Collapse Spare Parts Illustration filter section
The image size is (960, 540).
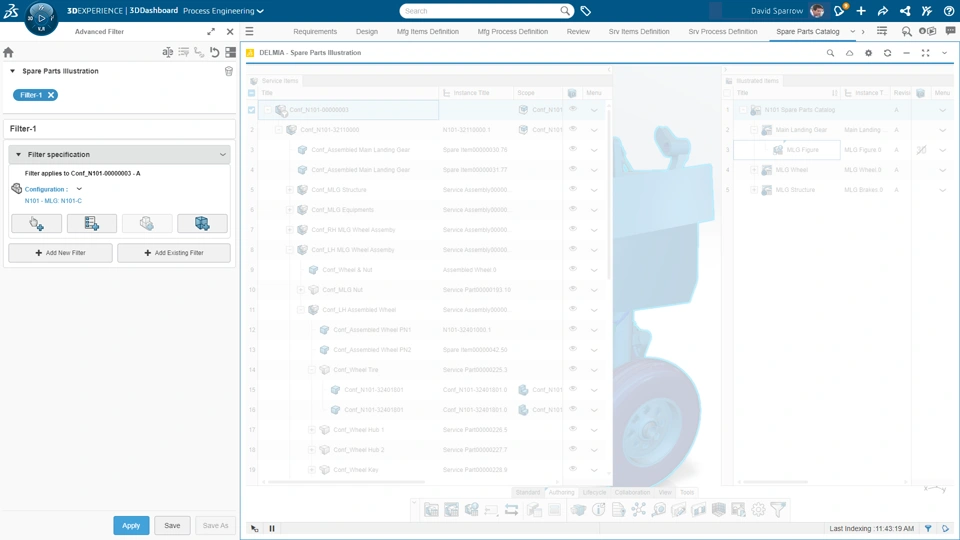12,71
